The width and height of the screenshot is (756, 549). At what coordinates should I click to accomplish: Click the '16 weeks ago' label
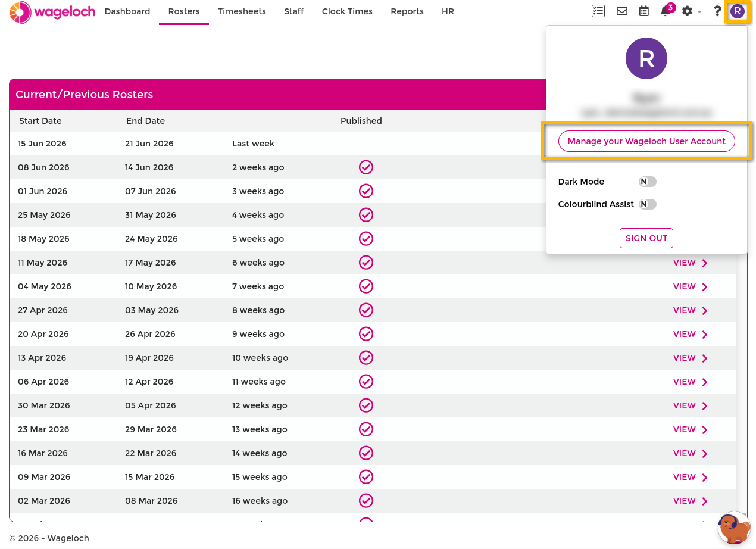[260, 501]
